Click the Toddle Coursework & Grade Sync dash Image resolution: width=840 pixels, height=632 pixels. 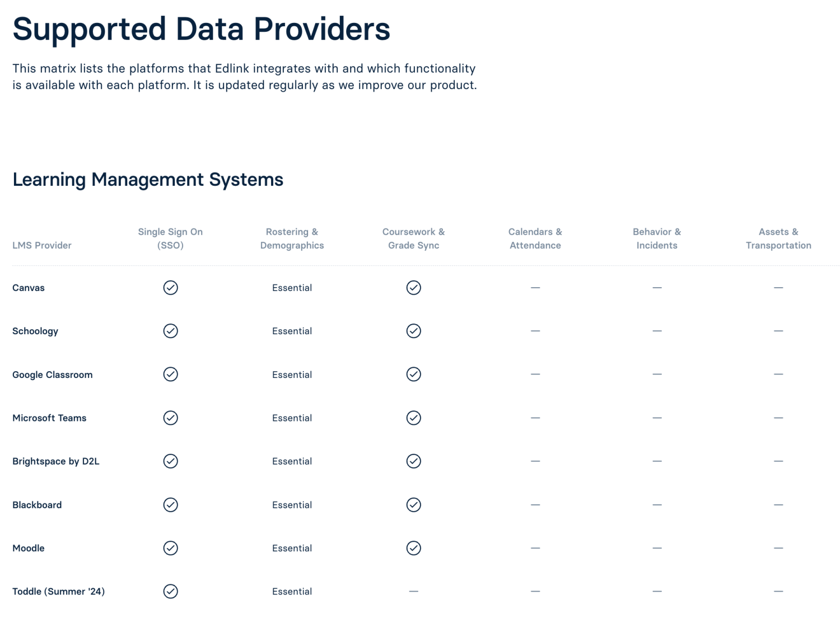pyautogui.click(x=414, y=591)
